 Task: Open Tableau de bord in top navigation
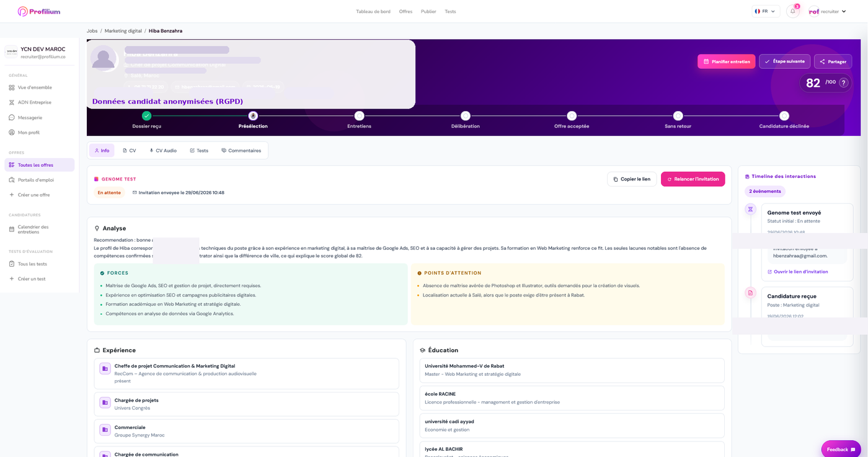pyautogui.click(x=373, y=11)
